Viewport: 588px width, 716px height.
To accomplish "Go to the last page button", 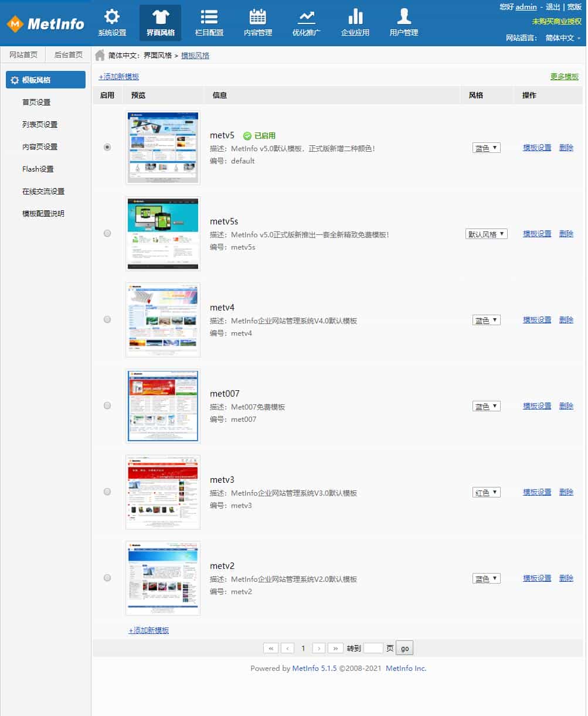I will click(335, 648).
